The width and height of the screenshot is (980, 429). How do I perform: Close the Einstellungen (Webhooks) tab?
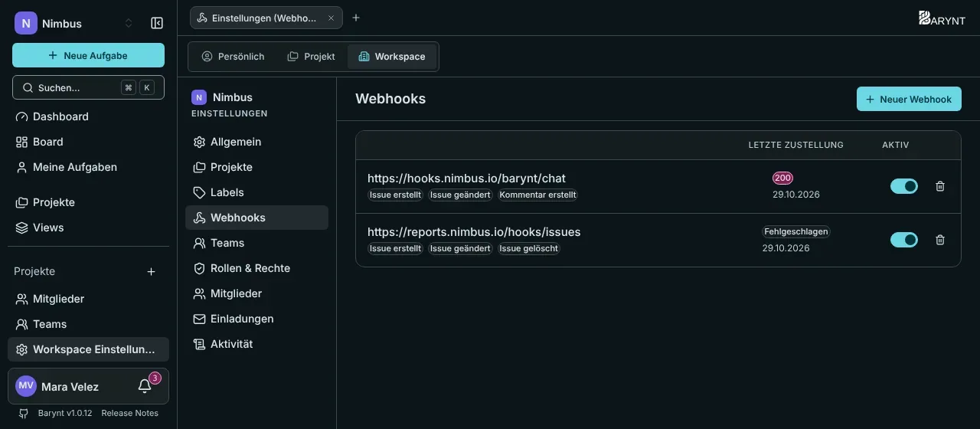(331, 18)
